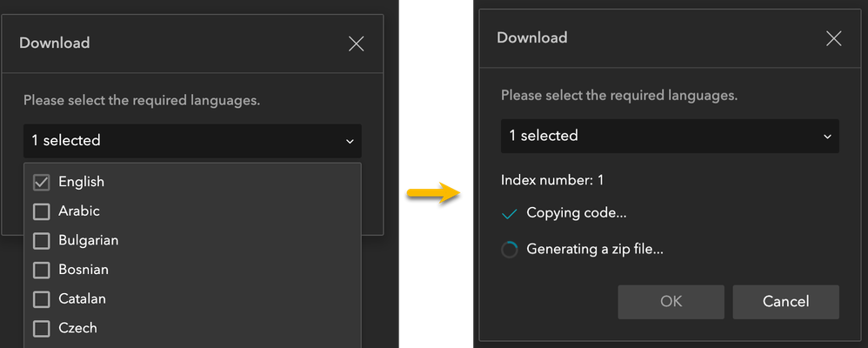
Task: Click the Download title above the progress steps
Action: point(531,37)
